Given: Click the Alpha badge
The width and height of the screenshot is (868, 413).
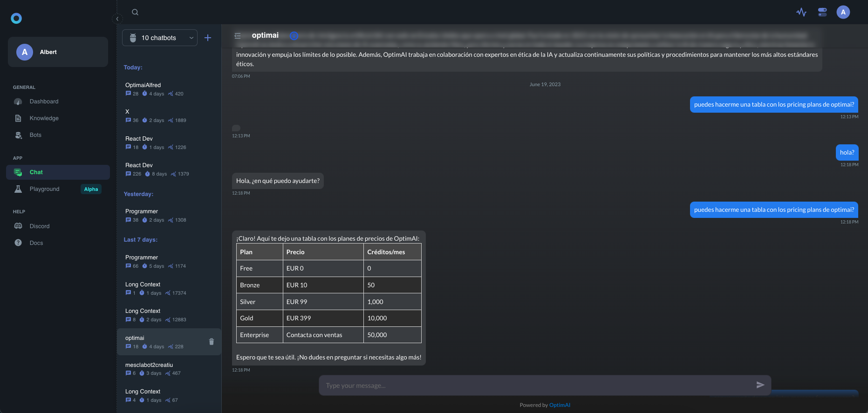Looking at the screenshot, I should click(x=91, y=189).
